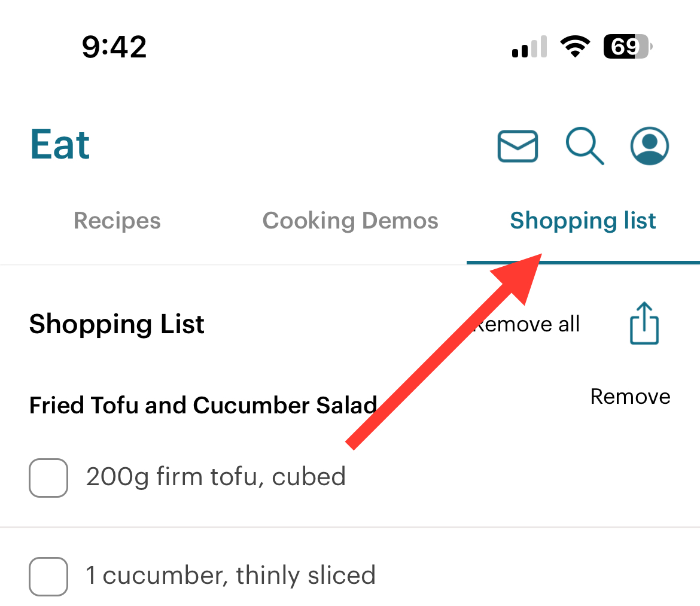The width and height of the screenshot is (700, 606).
Task: Tap the 9:42 clock in status bar
Action: click(114, 47)
